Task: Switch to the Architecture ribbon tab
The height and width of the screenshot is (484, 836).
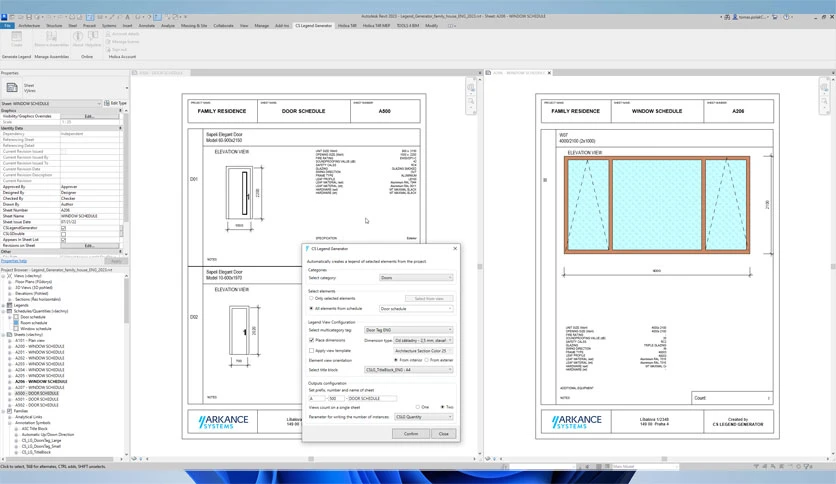Action: point(29,26)
